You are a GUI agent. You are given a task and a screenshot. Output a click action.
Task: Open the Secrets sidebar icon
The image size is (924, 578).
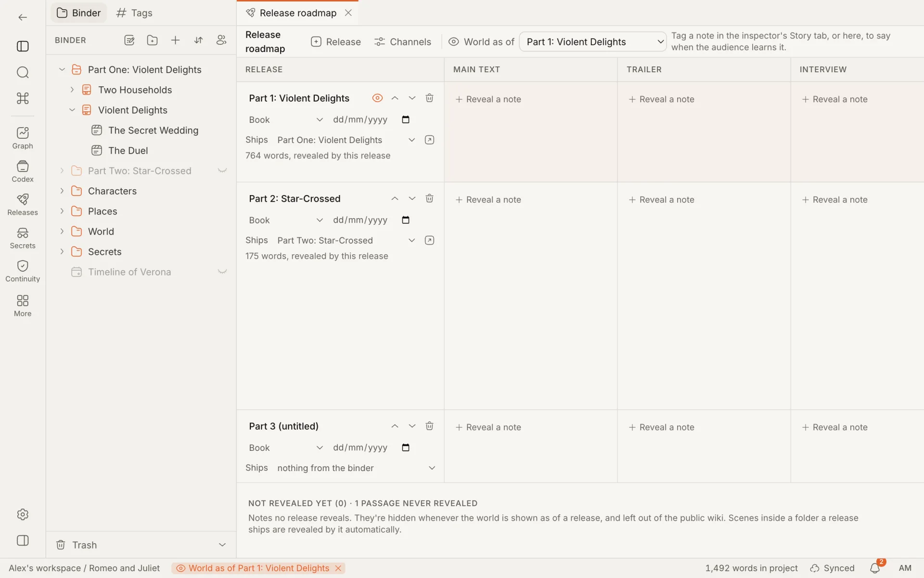[x=23, y=238]
